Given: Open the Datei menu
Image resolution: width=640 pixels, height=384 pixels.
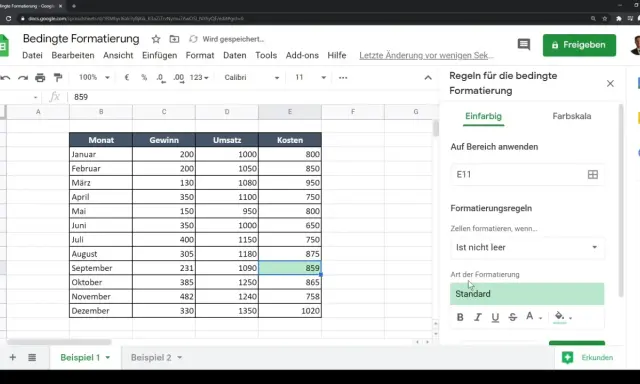Looking at the screenshot, I should point(32,55).
